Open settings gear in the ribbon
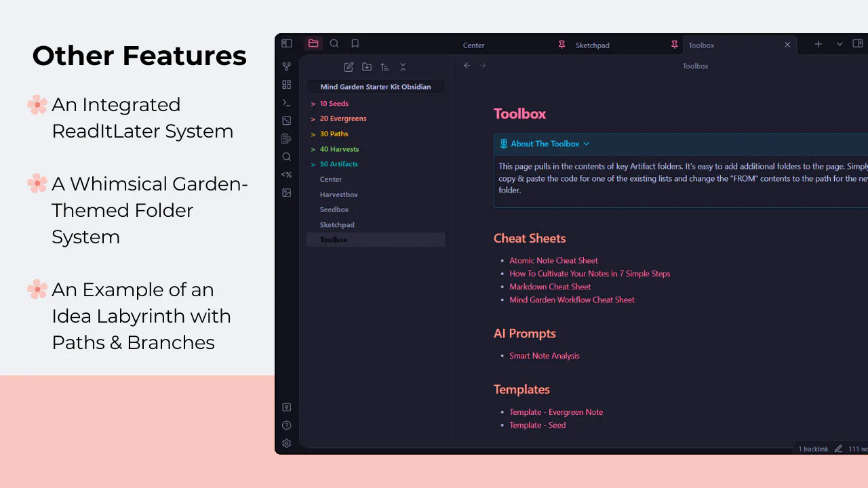This screenshot has width=868, height=488. (x=287, y=443)
